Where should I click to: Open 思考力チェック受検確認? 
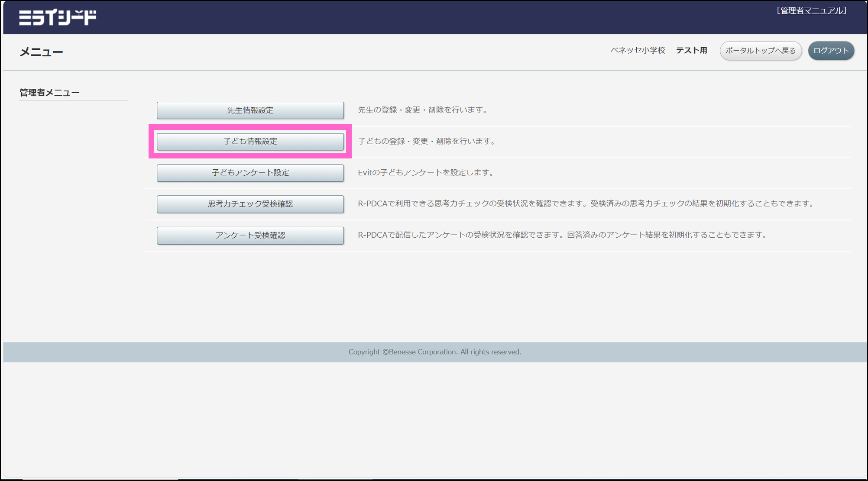click(x=250, y=204)
